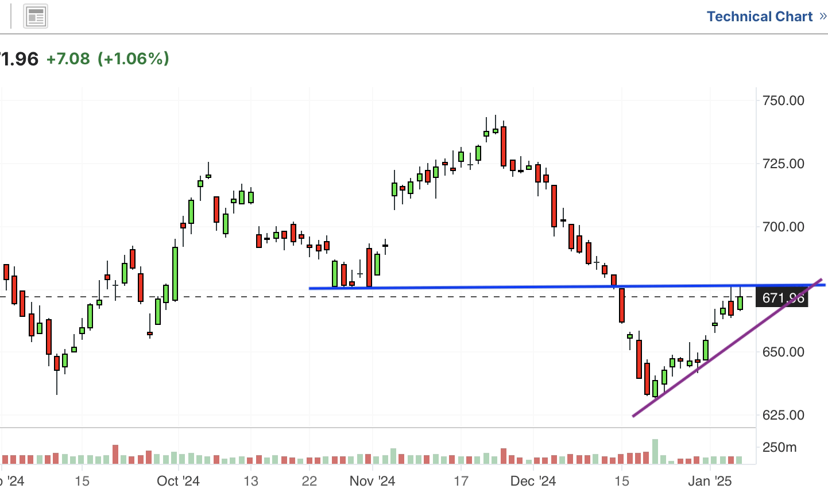Open the table view layout icon

(36, 17)
